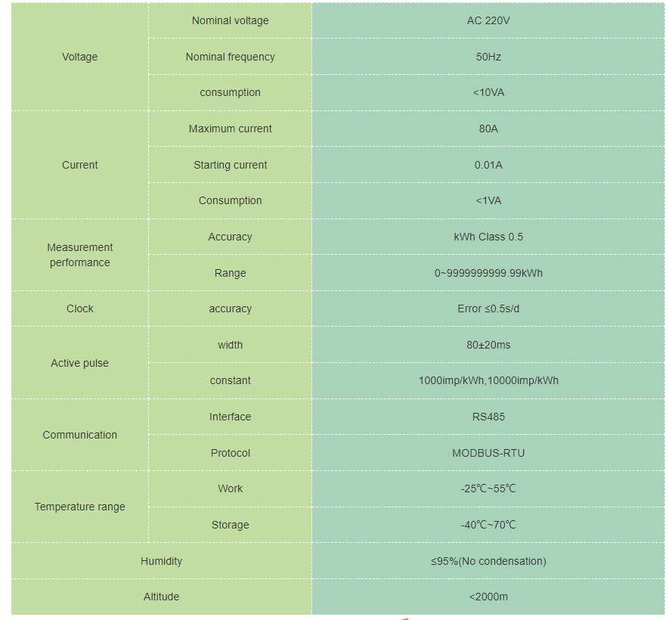The height and width of the screenshot is (620, 672).
Task: Click the AC 220V value
Action: (x=488, y=20)
